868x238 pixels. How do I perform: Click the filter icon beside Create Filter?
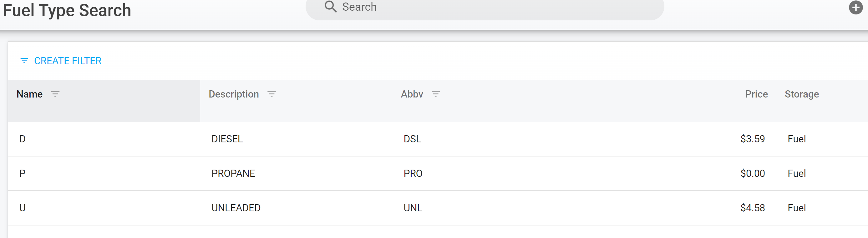[24, 61]
